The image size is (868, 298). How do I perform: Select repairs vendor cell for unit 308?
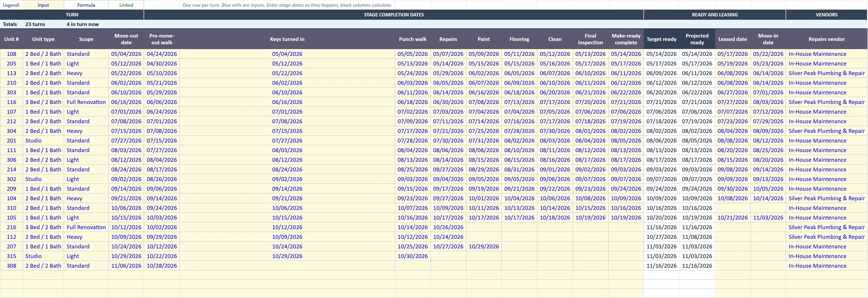click(827, 266)
